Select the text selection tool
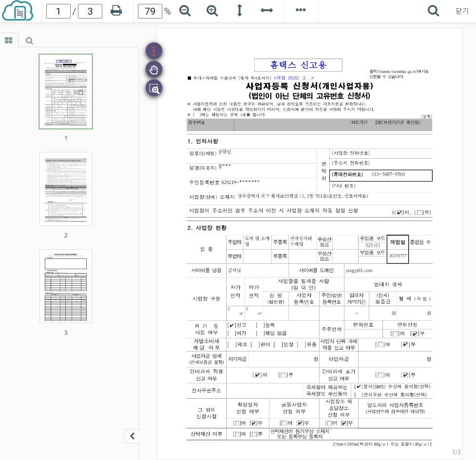The height and width of the screenshot is (460, 476). pos(153,51)
